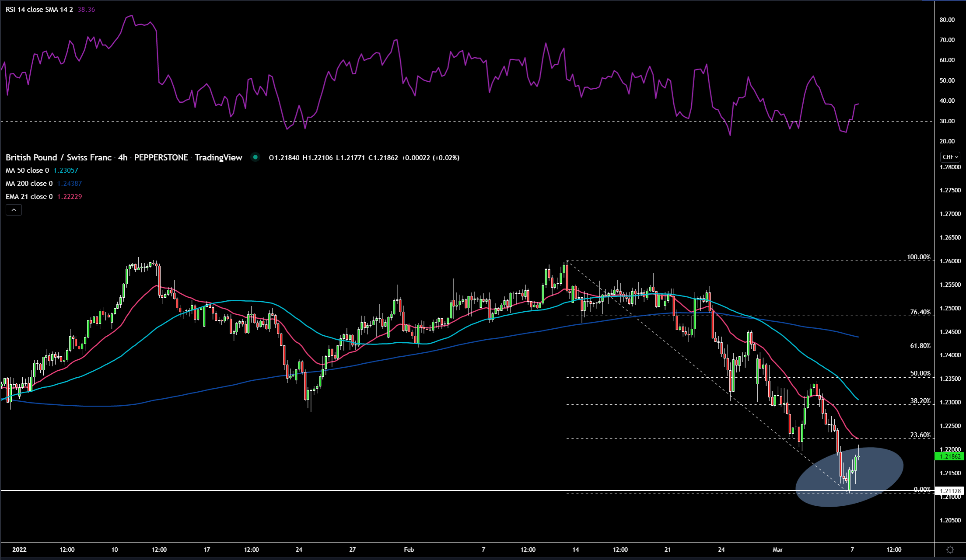The image size is (966, 560).
Task: Click the day 24 label near March on the time axis
Action: pyautogui.click(x=721, y=550)
